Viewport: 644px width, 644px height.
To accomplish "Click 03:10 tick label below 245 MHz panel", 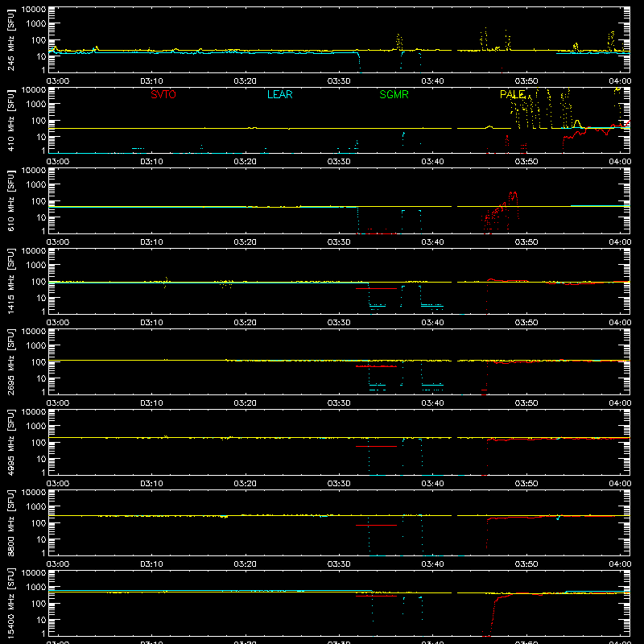I will [151, 81].
